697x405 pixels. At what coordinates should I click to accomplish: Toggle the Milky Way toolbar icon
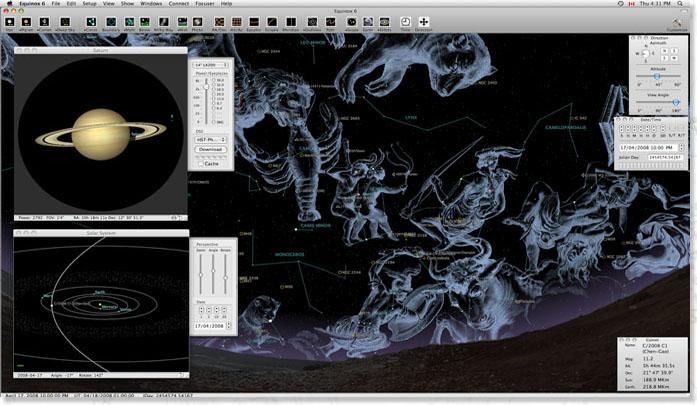click(x=164, y=21)
